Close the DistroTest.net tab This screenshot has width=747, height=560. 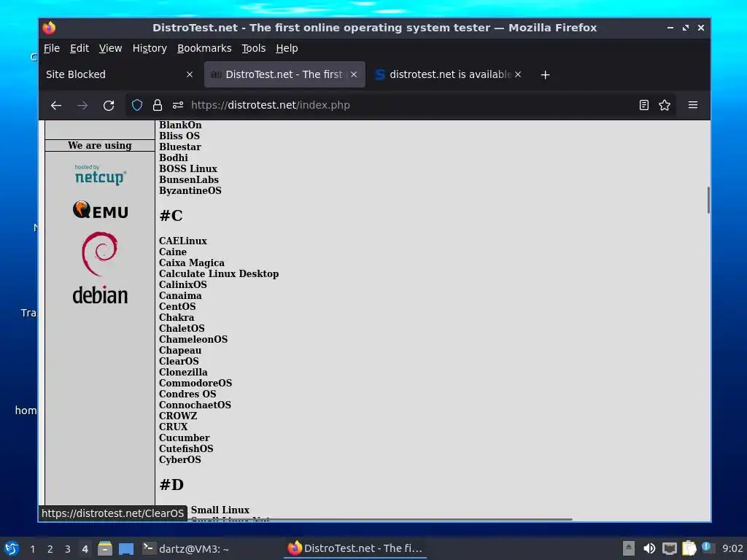[354, 74]
